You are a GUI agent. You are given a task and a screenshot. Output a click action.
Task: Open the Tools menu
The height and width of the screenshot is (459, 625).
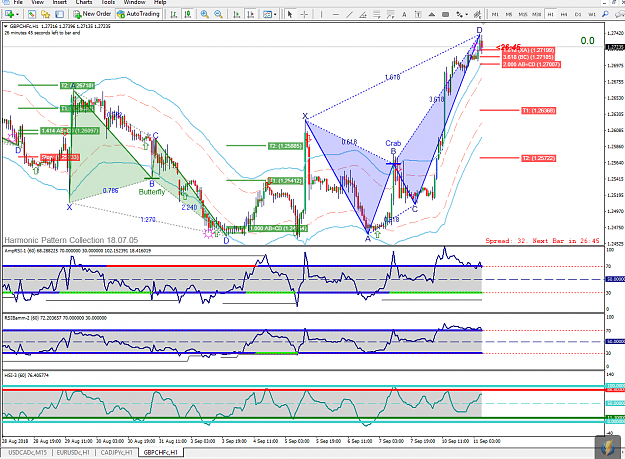[x=108, y=2]
